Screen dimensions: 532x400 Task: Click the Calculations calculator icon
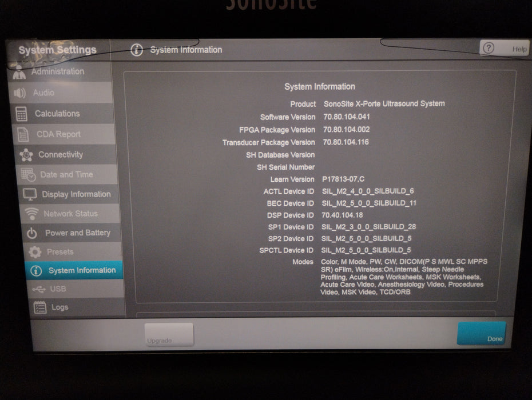pos(21,114)
